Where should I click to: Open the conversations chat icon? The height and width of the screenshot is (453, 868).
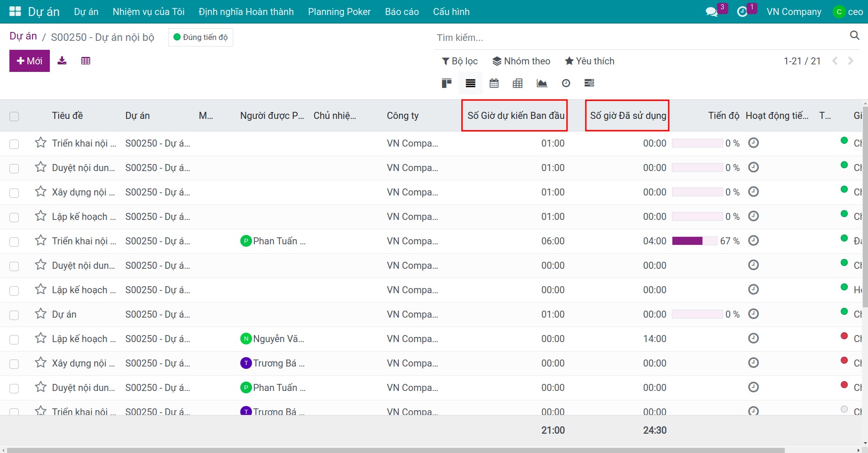coord(712,12)
